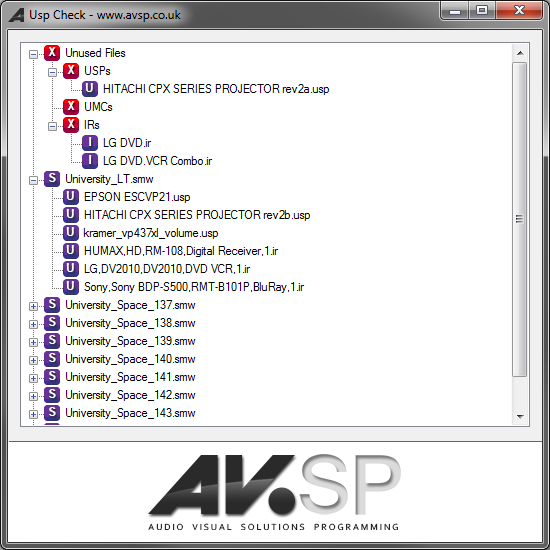Click the vertical scrollbar thumb
Screen dimensions: 550x550
pyautogui.click(x=519, y=219)
